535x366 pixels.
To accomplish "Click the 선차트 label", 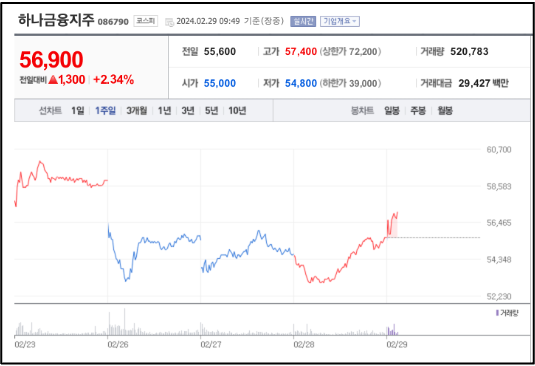I will (x=50, y=111).
